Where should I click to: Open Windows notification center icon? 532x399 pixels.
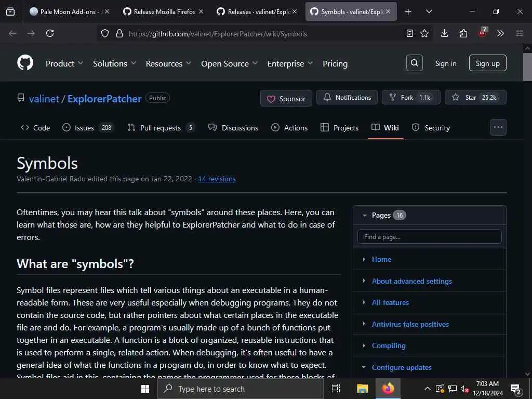click(x=515, y=390)
